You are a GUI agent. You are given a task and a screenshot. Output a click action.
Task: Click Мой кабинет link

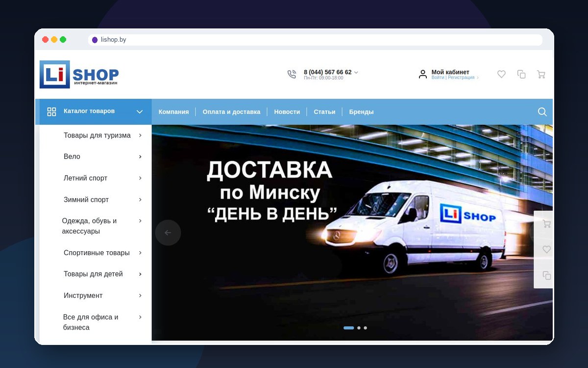tap(450, 72)
